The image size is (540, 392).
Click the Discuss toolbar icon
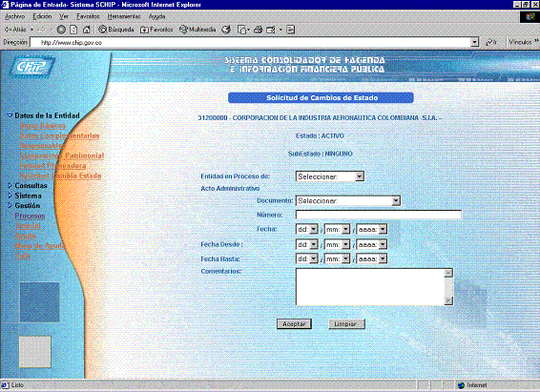290,30
